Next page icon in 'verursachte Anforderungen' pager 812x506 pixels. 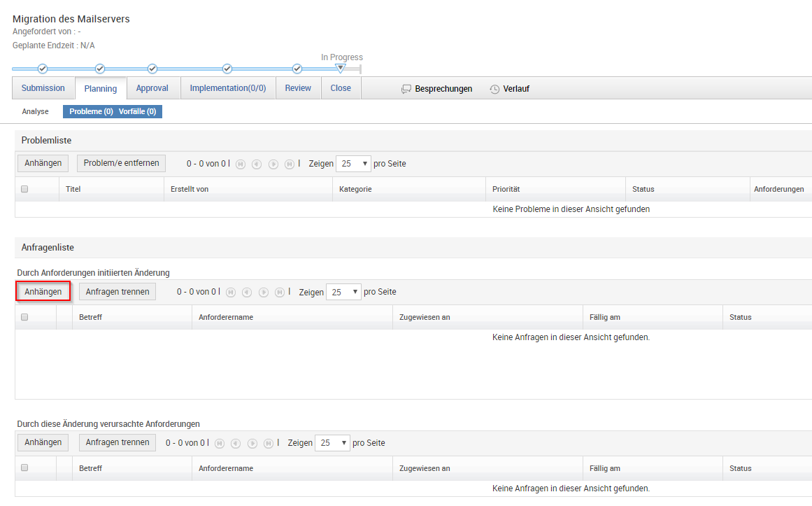coord(252,443)
